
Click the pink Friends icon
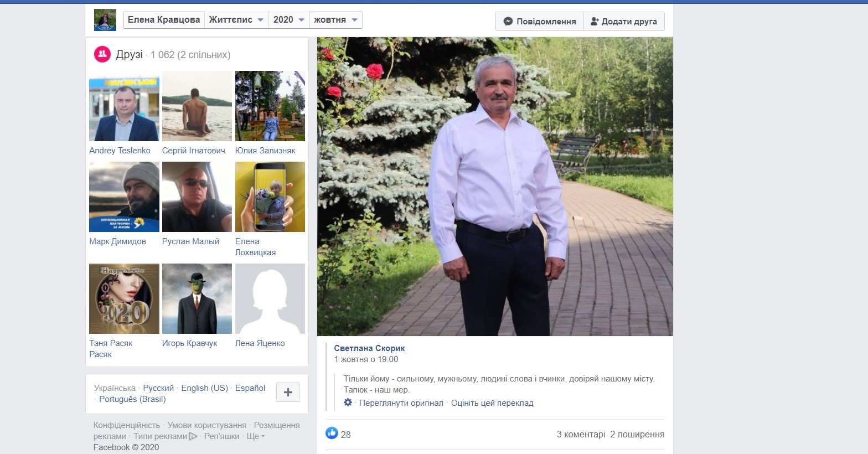[x=102, y=54]
